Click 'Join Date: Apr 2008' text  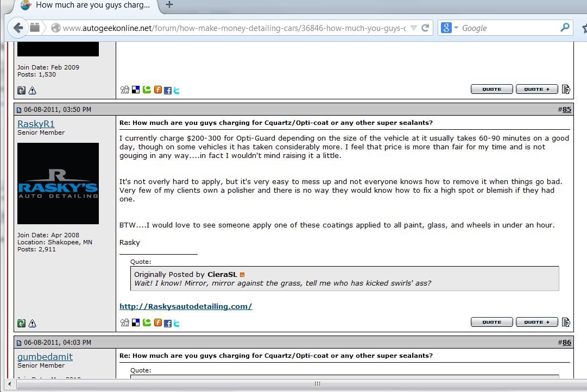coord(48,235)
